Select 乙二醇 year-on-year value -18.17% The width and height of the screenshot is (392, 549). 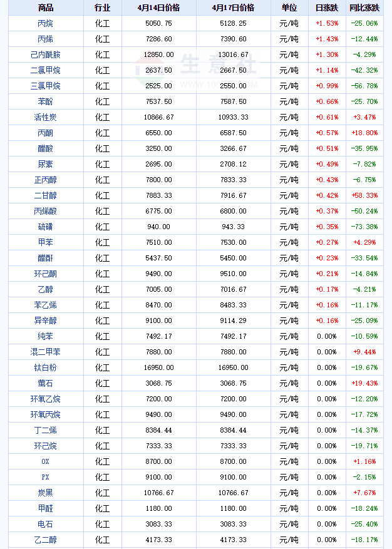coord(364,540)
